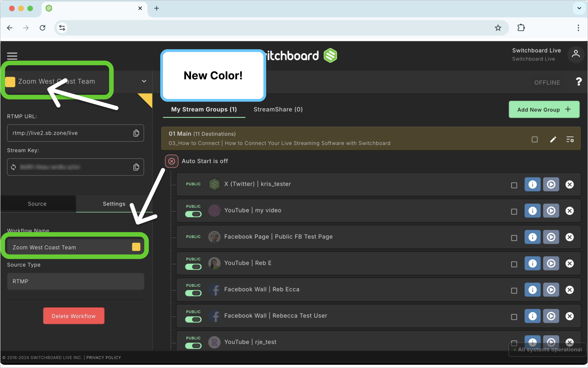Screen dimensions: 588x368
Task: Open the Privacy Policy link
Action: 104,358
